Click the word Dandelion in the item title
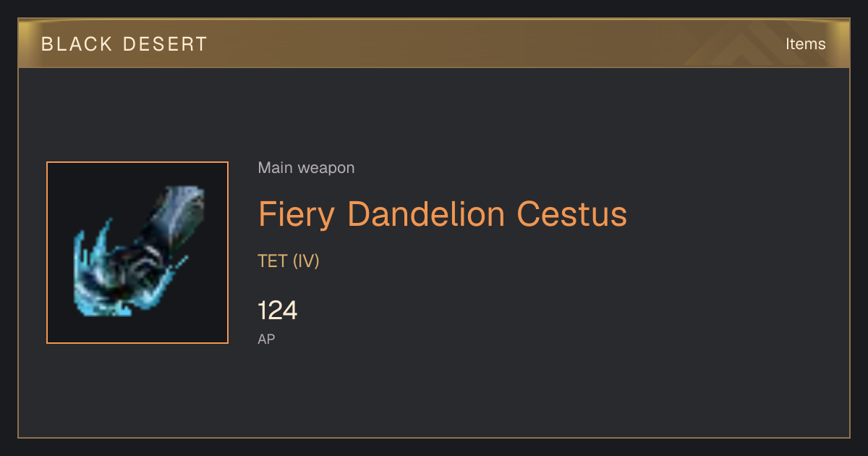This screenshot has width=868, height=456. (x=427, y=214)
